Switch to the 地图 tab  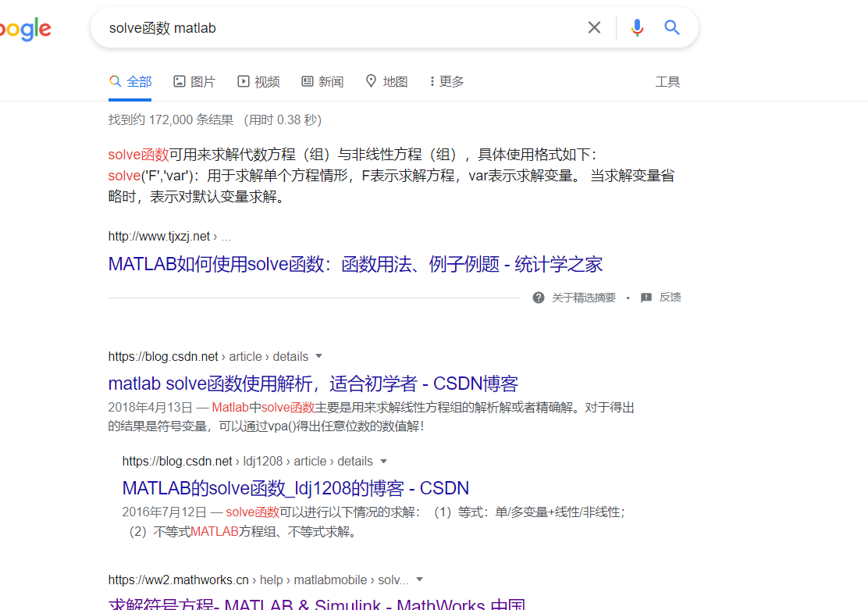click(387, 81)
